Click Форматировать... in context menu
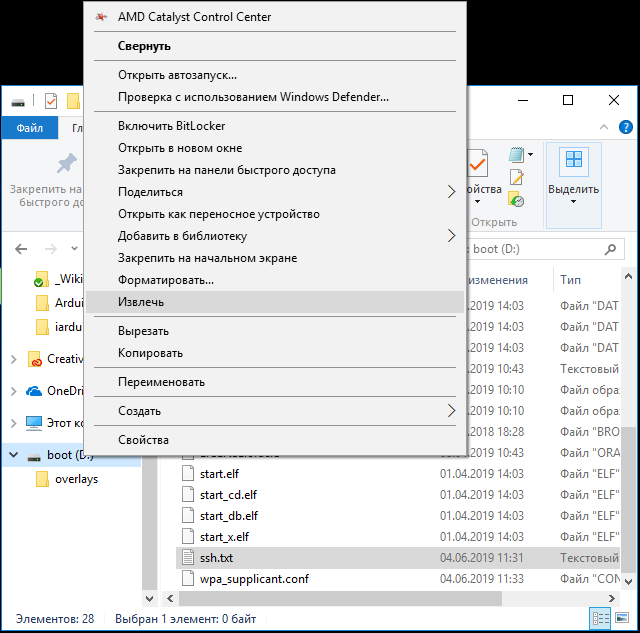 tap(275, 280)
